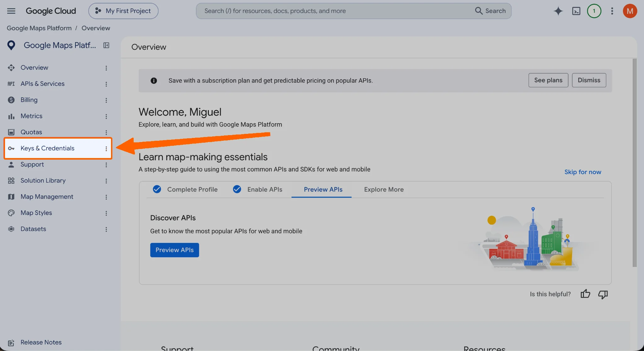644x351 pixels.
Task: Click the Support person icon
Action: coord(11,164)
